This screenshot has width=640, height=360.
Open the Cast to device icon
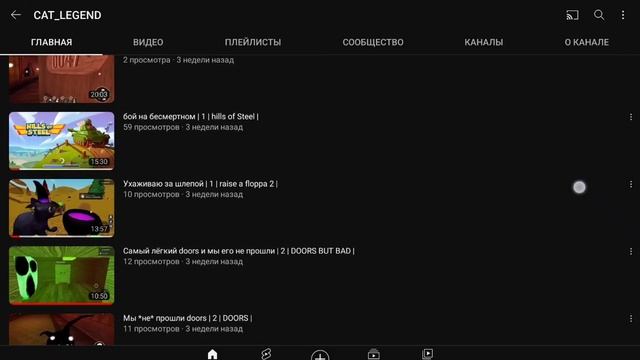tap(572, 15)
